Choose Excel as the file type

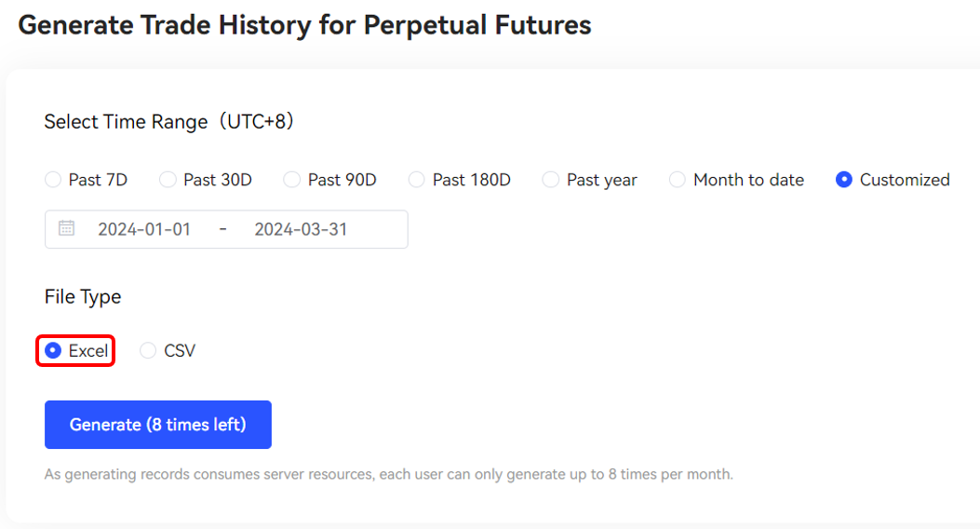coord(76,351)
